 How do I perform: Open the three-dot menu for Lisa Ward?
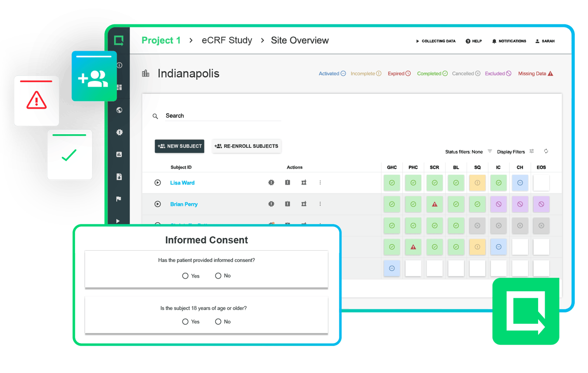[x=320, y=183]
